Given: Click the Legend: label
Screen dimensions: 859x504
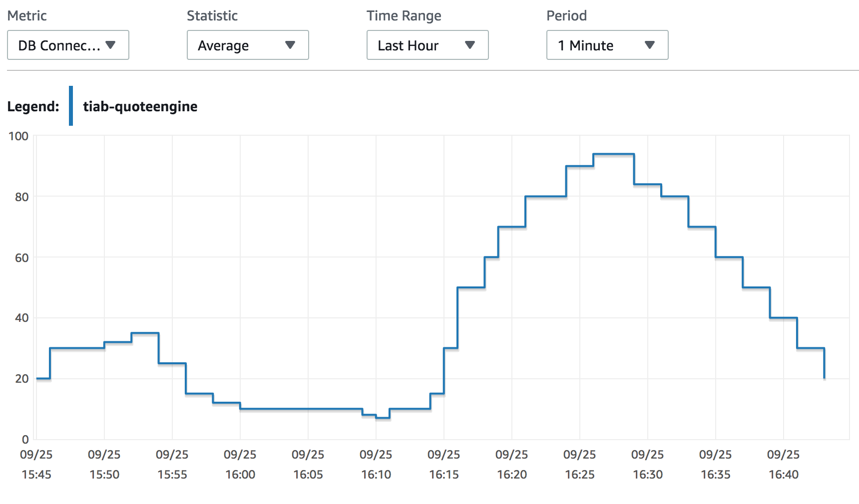Looking at the screenshot, I should [33, 106].
